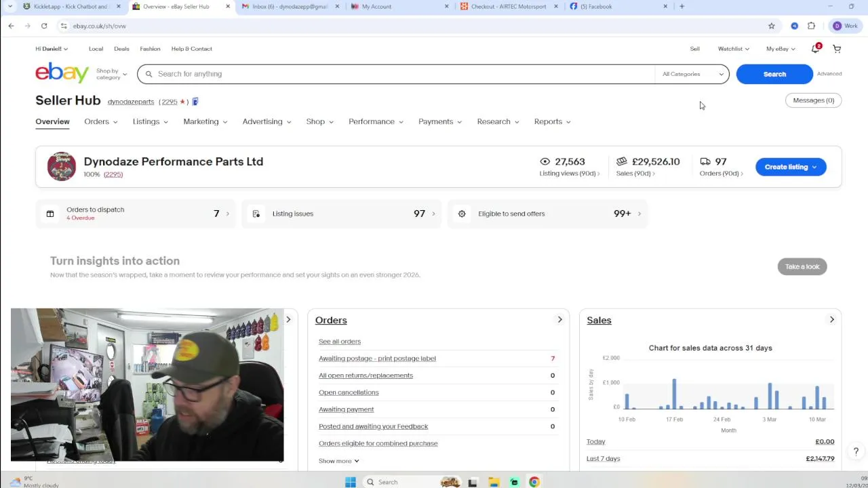
Task: Open the Advertising menu
Action: [x=267, y=121]
